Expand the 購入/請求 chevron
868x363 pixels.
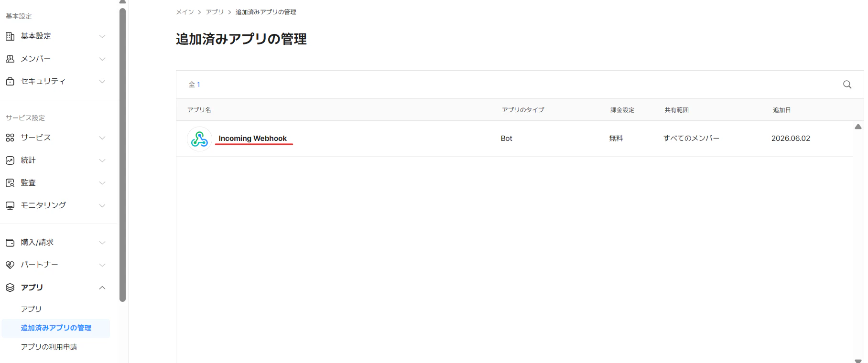click(102, 243)
